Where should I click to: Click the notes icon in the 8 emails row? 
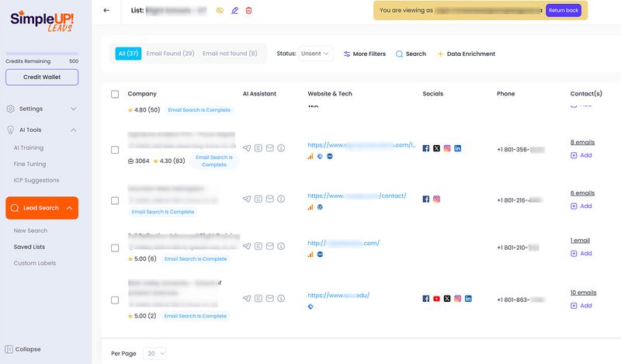point(258,148)
